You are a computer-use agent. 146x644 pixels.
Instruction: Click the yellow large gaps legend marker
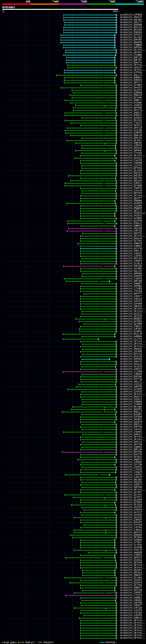click(x=19, y=642)
